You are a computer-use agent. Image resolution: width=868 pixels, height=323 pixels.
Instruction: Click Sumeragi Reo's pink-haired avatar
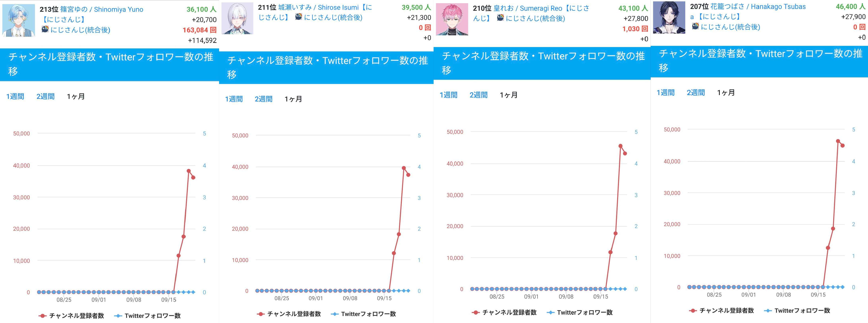tap(452, 19)
